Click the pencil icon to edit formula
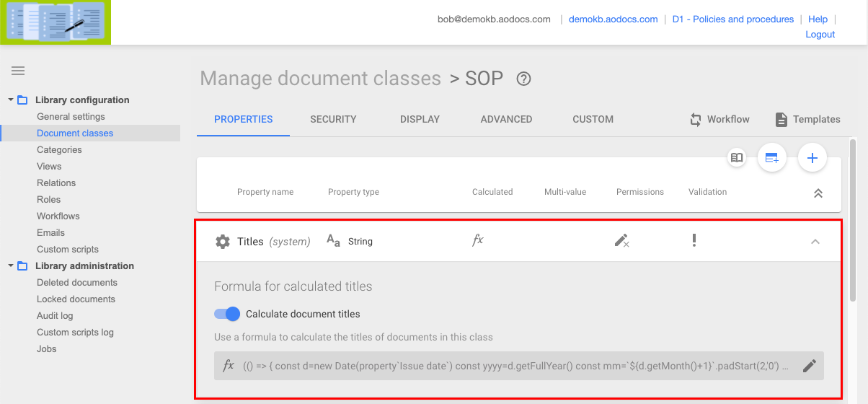This screenshot has height=404, width=868. (810, 366)
